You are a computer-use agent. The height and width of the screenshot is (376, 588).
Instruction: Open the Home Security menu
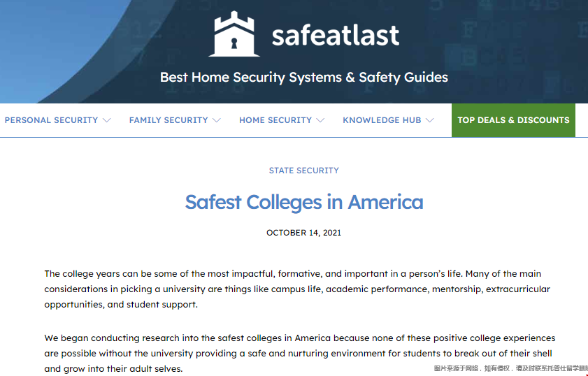click(275, 120)
